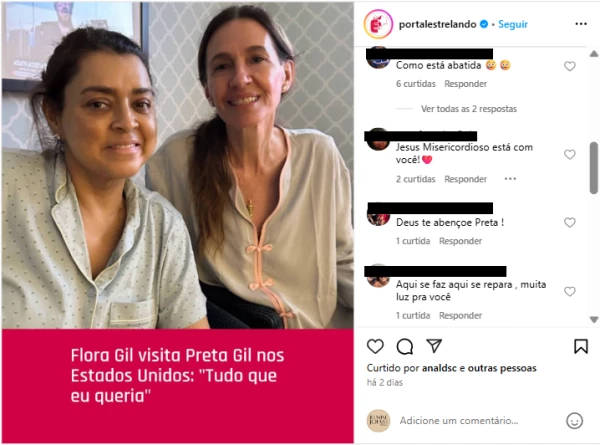Viewport: 600px width, 445px height.
Task: Like the post with the heart icon
Action: coord(375,346)
